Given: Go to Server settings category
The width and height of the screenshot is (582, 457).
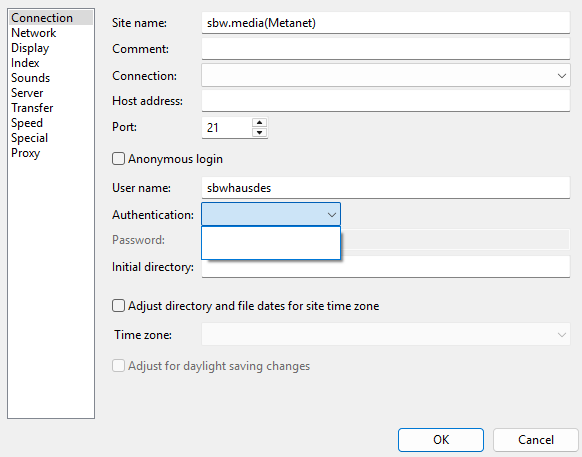Looking at the screenshot, I should pyautogui.click(x=27, y=93).
